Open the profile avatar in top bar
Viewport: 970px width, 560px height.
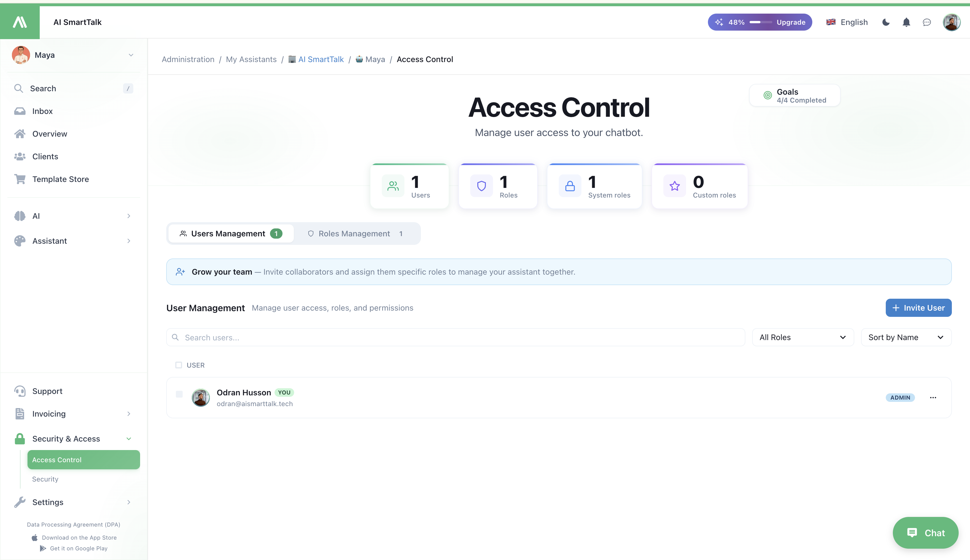tap(952, 22)
